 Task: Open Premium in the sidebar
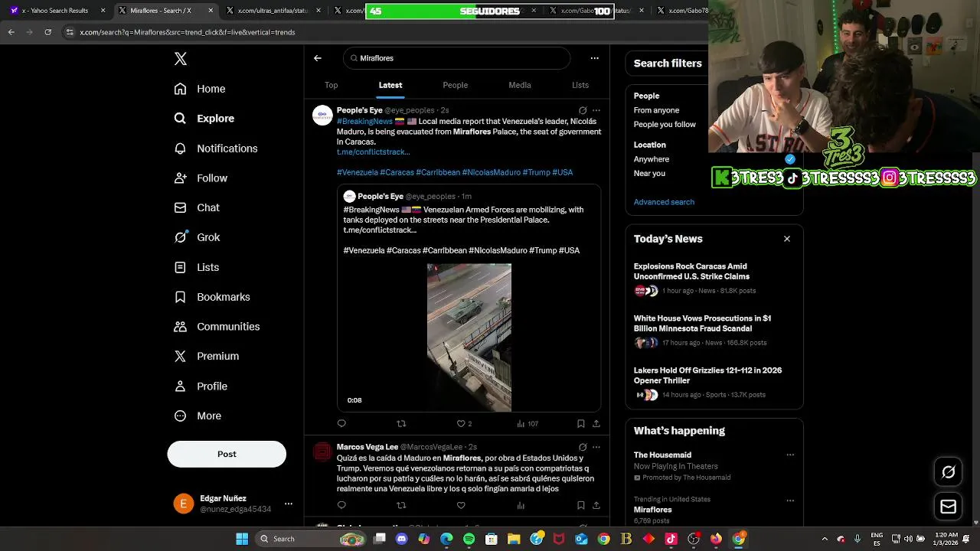[x=206, y=356]
